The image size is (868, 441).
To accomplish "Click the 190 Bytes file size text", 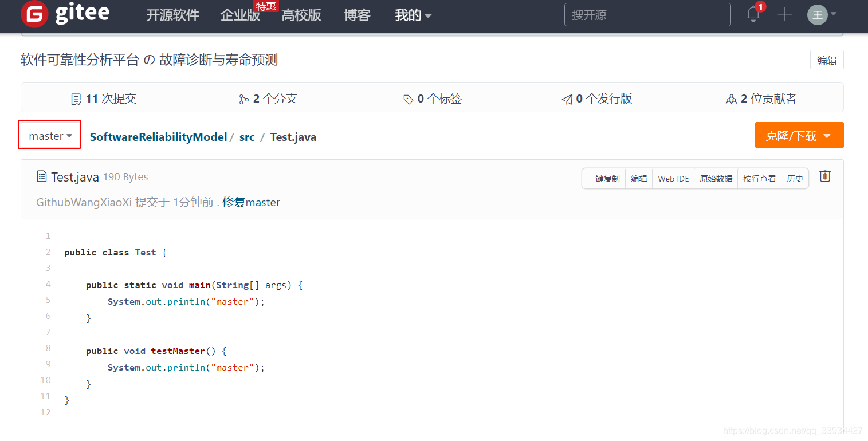I will [125, 177].
